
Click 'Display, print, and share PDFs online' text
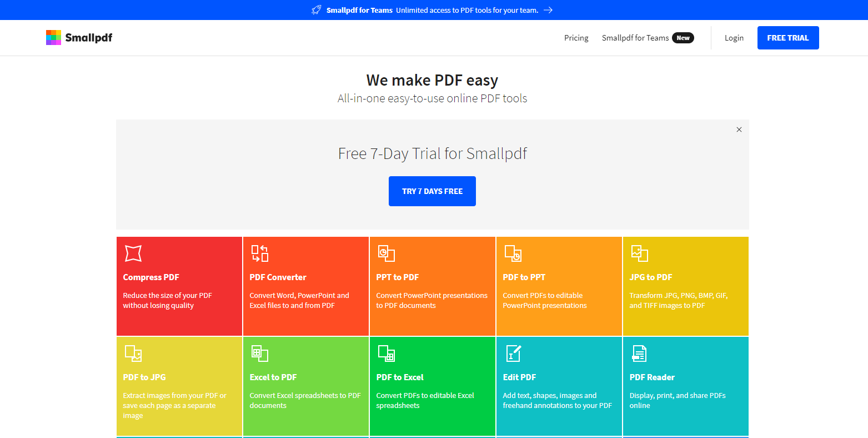point(678,401)
